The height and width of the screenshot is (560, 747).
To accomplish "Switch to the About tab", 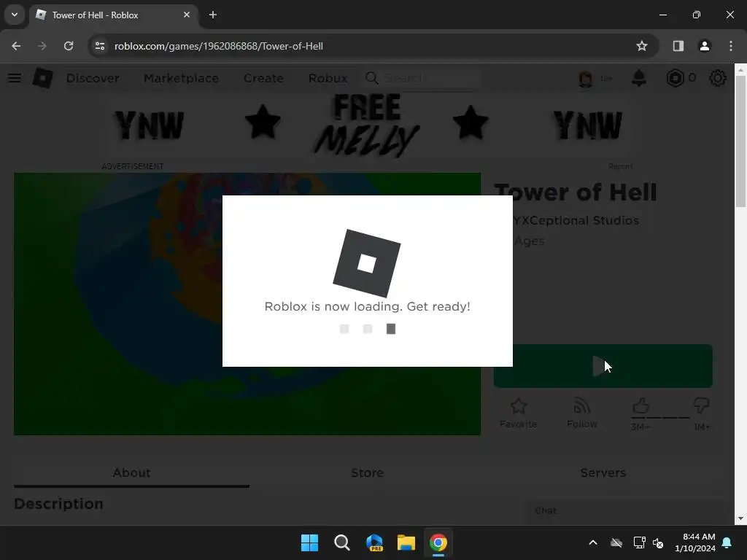I will coord(131,472).
